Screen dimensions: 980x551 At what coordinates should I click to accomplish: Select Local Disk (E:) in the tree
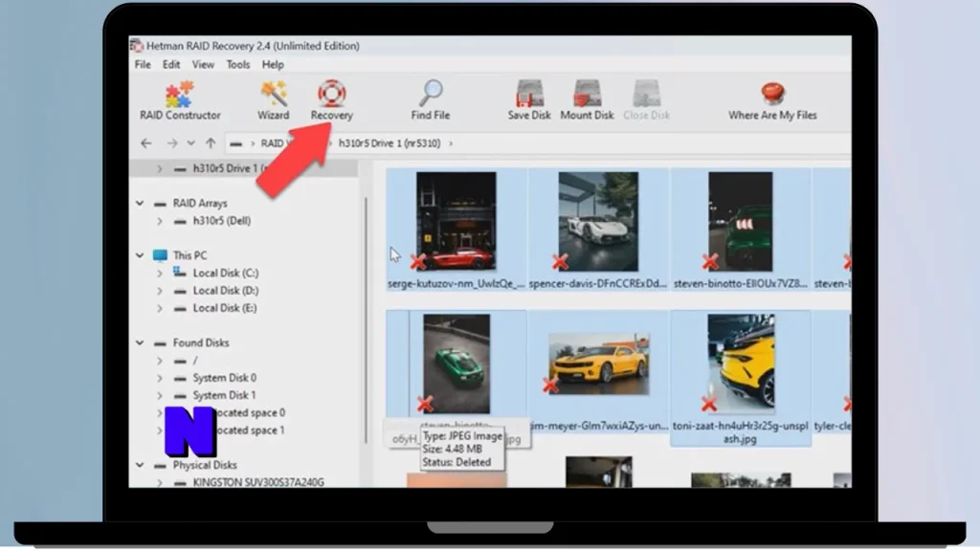pos(224,308)
